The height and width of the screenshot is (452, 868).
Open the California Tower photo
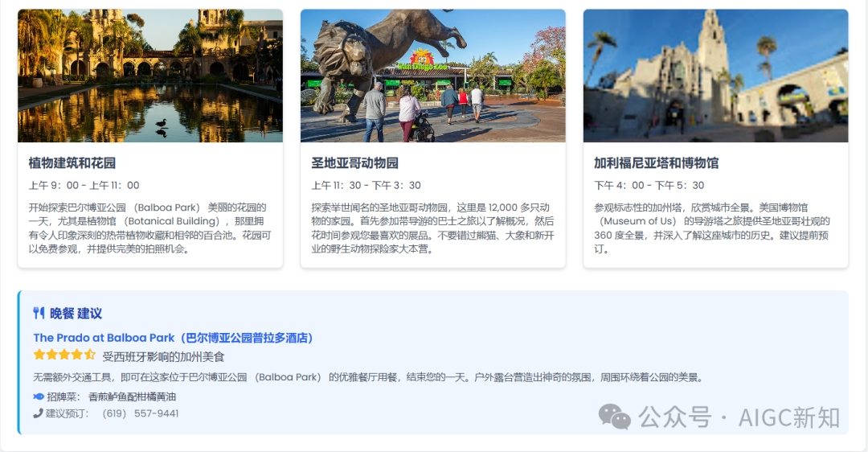[x=716, y=76]
